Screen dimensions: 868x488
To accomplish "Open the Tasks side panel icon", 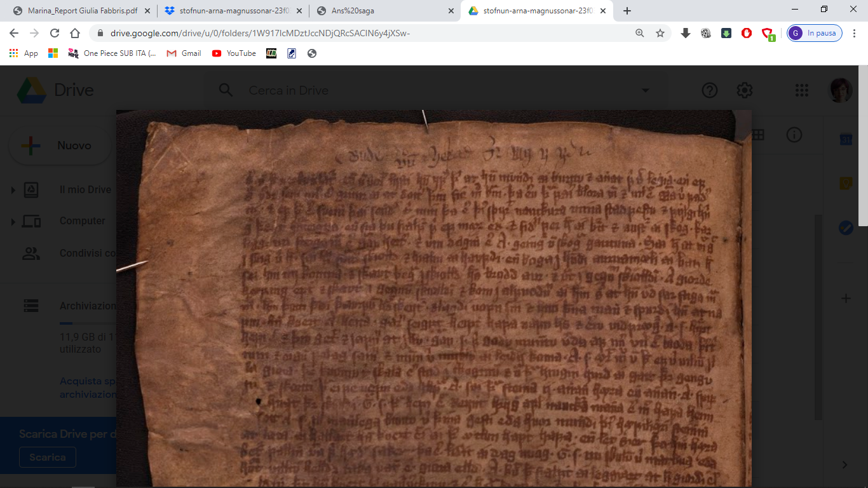I will (845, 227).
